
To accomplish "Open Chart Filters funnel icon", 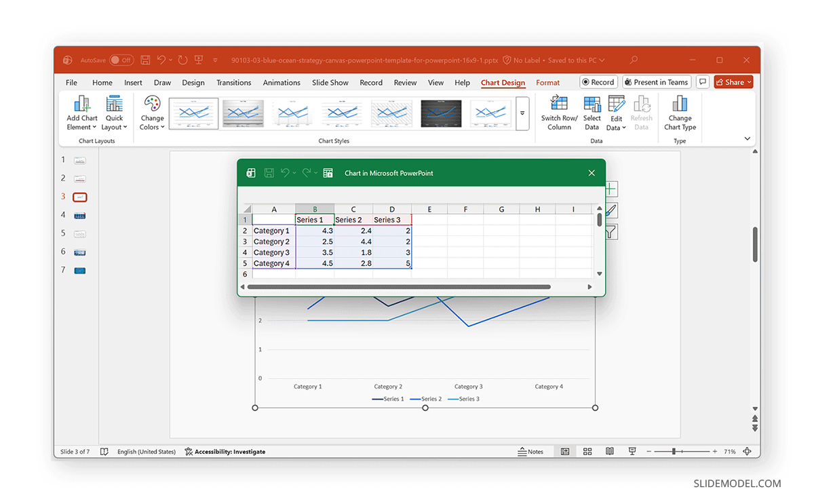I will [x=608, y=231].
